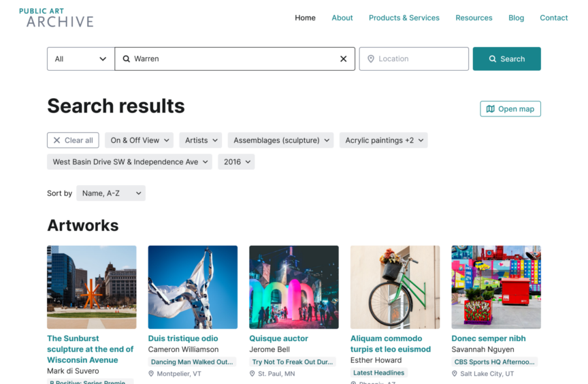Clear the Warren search text with X icon
The image size is (588, 384).
(343, 59)
